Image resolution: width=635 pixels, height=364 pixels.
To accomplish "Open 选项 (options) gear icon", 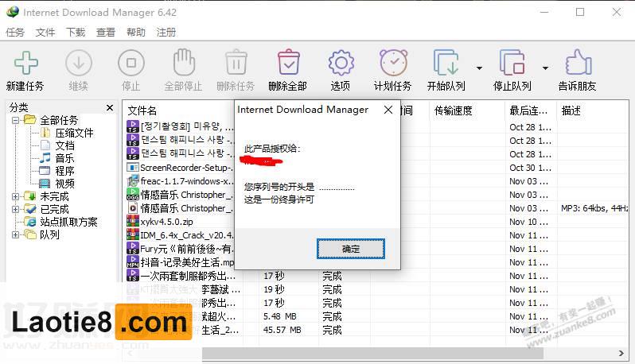I will point(341,64).
